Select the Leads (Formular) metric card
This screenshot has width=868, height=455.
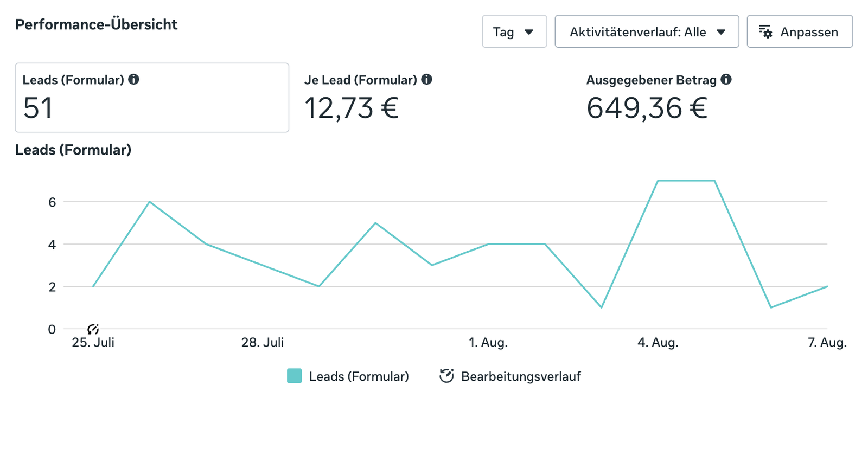(152, 98)
